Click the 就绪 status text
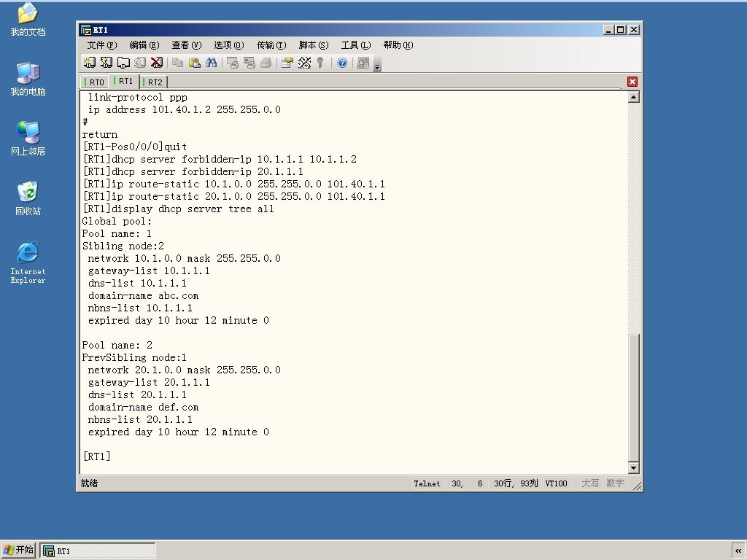The width and height of the screenshot is (747, 560). tap(89, 483)
